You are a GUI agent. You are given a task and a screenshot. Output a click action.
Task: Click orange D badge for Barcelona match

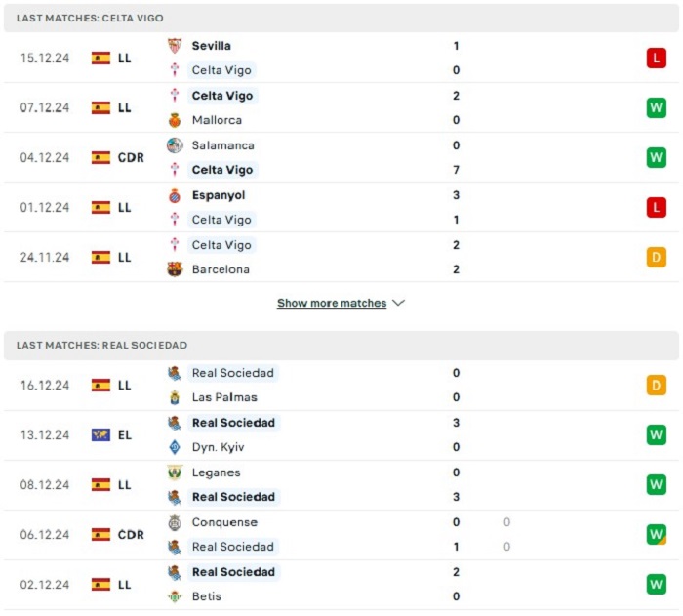click(656, 258)
